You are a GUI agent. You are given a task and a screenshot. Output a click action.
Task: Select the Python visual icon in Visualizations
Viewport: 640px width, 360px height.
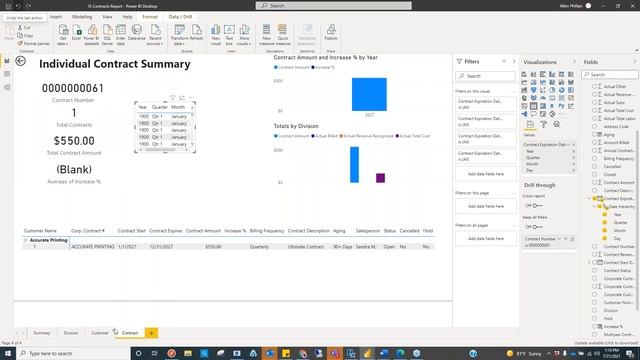pos(562,106)
